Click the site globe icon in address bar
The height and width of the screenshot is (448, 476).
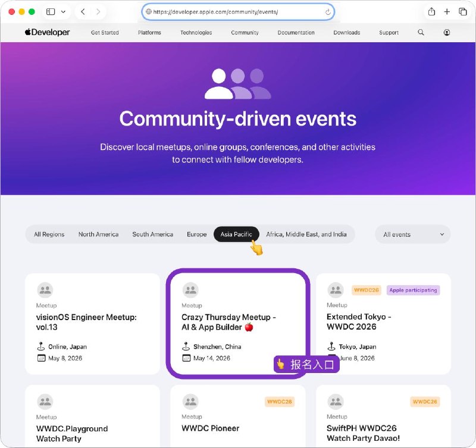pos(148,12)
